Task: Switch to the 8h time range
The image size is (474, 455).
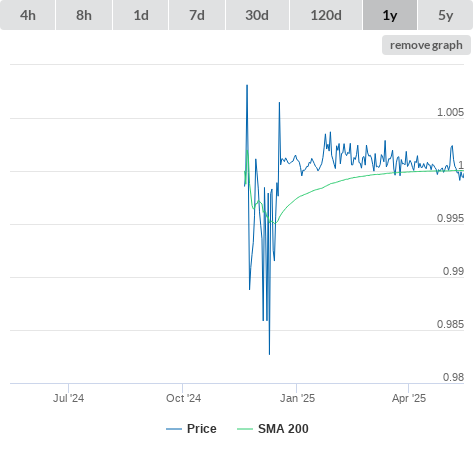Action: click(x=84, y=15)
